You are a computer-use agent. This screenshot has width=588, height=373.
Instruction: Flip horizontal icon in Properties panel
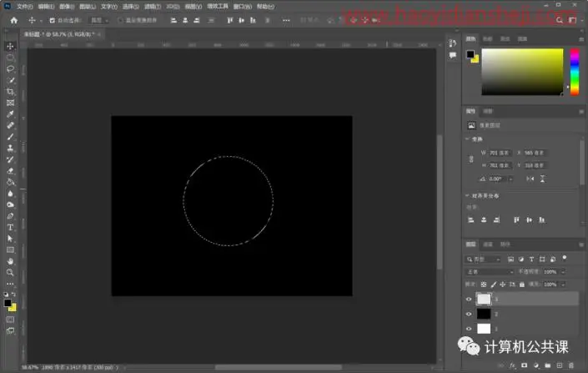pyautogui.click(x=530, y=179)
